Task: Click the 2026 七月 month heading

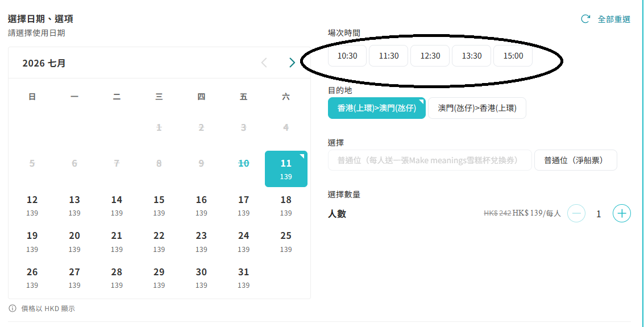Action: (x=44, y=63)
